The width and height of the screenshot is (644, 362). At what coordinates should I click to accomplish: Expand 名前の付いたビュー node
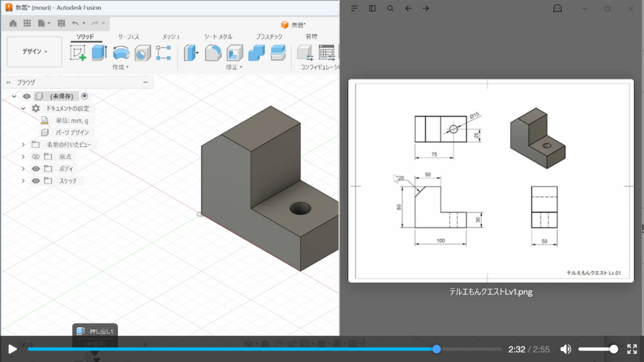[23, 144]
